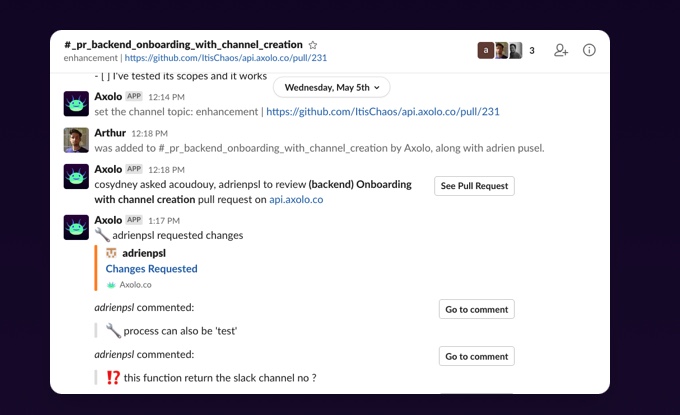Click the small Axolo.co footer icon
The height and width of the screenshot is (415, 680).
point(111,285)
